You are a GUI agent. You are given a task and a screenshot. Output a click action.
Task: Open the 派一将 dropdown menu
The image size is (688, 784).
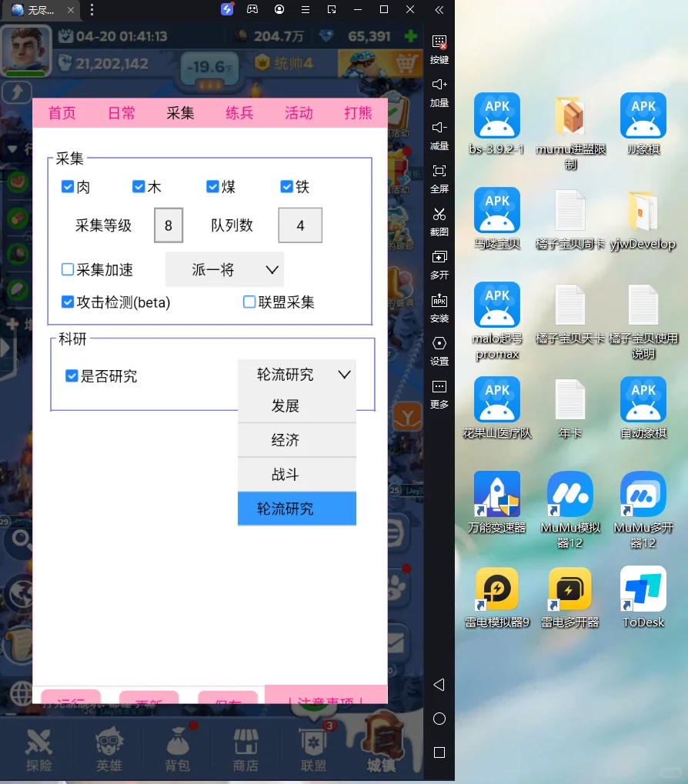[224, 269]
